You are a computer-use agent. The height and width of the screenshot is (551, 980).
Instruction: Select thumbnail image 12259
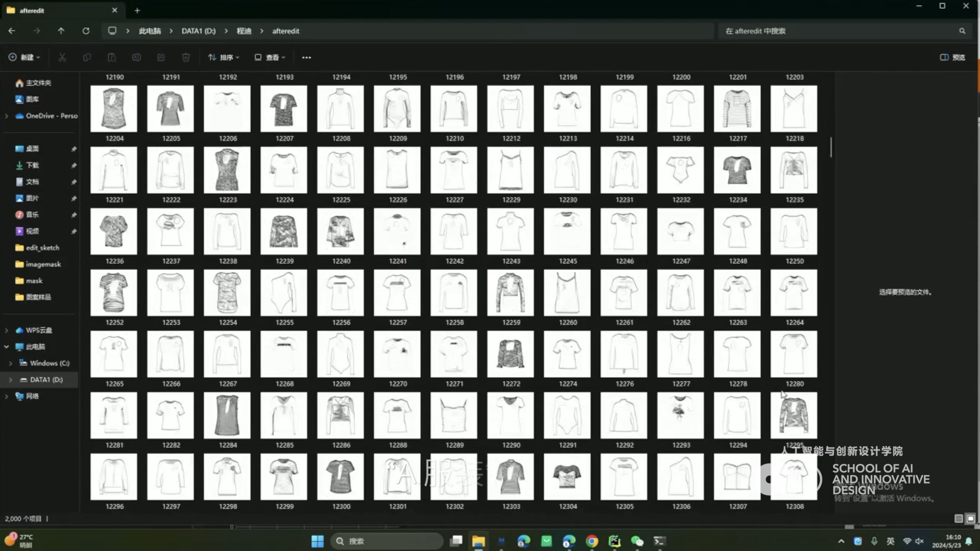point(510,293)
